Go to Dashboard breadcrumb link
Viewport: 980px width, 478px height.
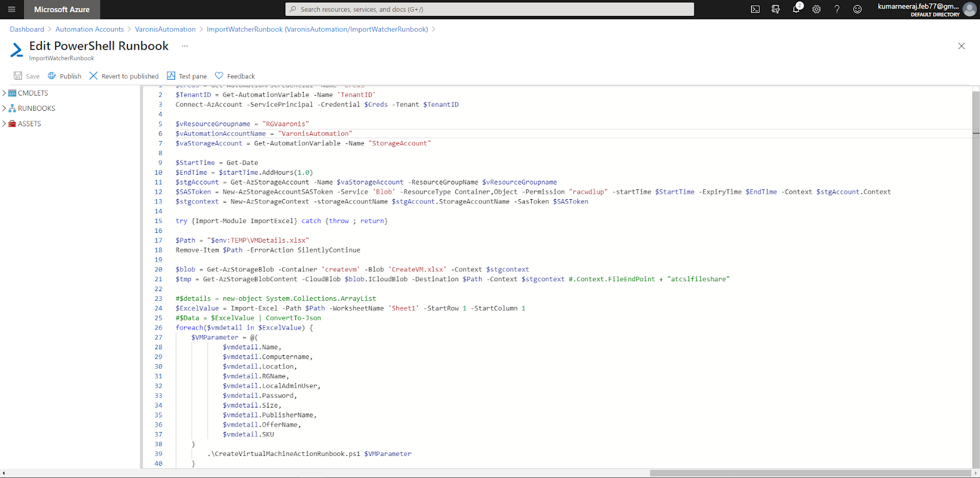(27, 29)
